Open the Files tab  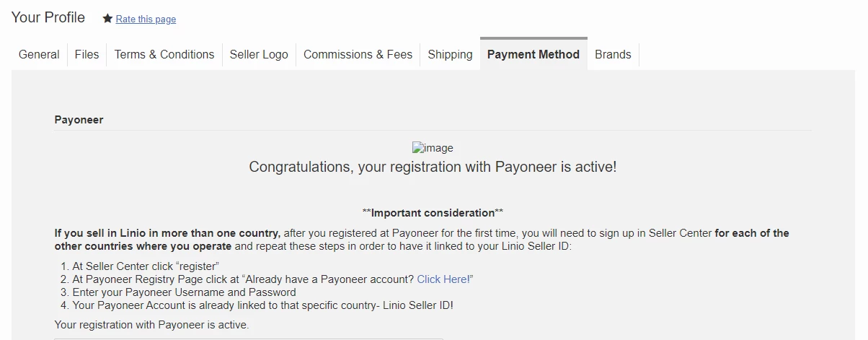click(87, 54)
